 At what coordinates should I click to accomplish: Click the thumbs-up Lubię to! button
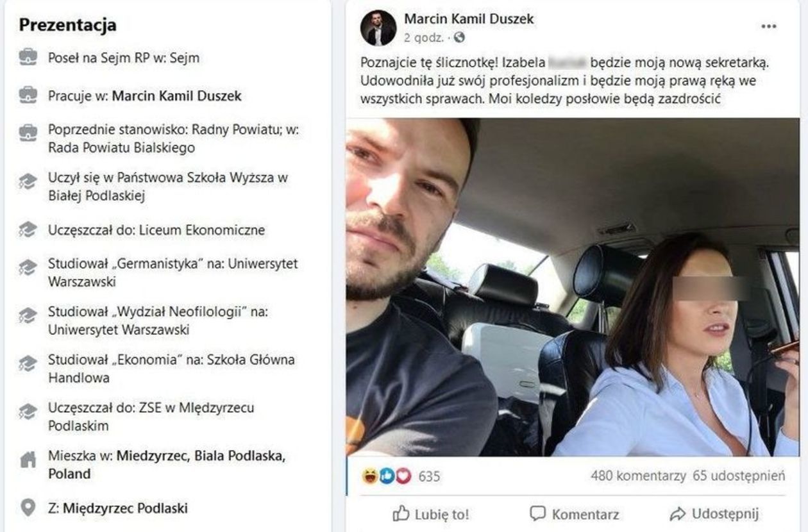(x=430, y=513)
